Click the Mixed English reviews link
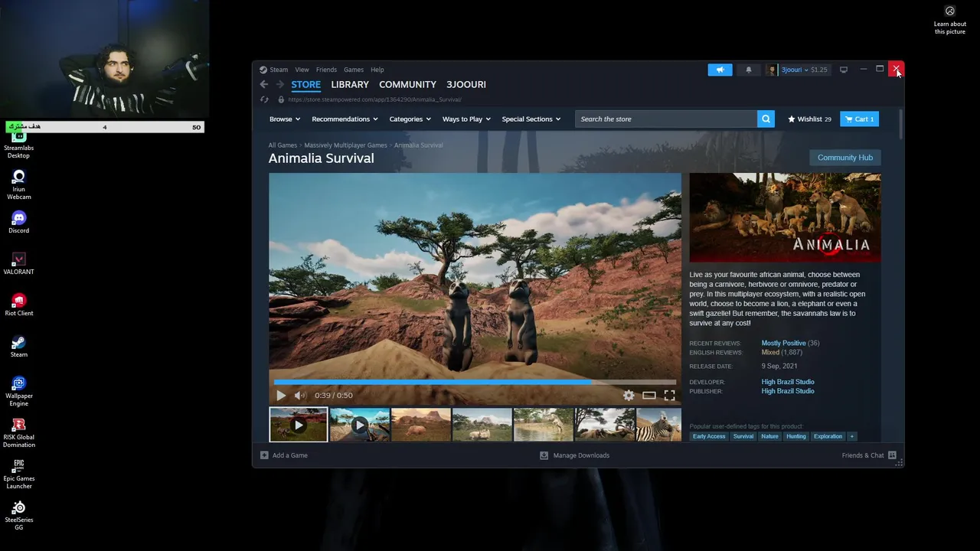 click(770, 352)
